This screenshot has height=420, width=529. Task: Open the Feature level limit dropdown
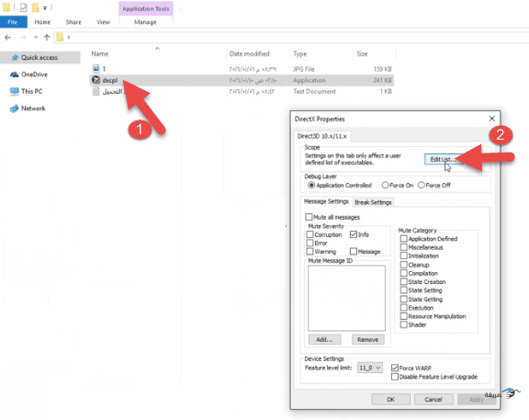[370, 368]
